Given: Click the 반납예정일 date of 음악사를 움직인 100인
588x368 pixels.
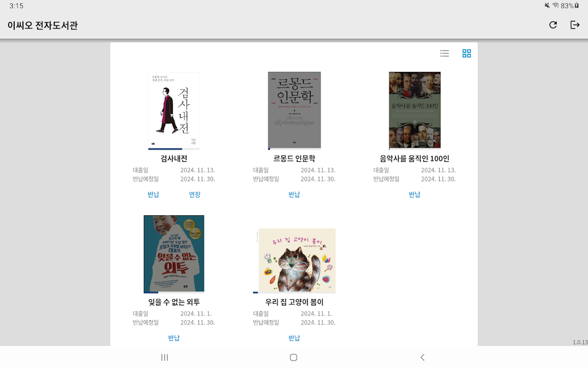Looking at the screenshot, I should click(438, 179).
